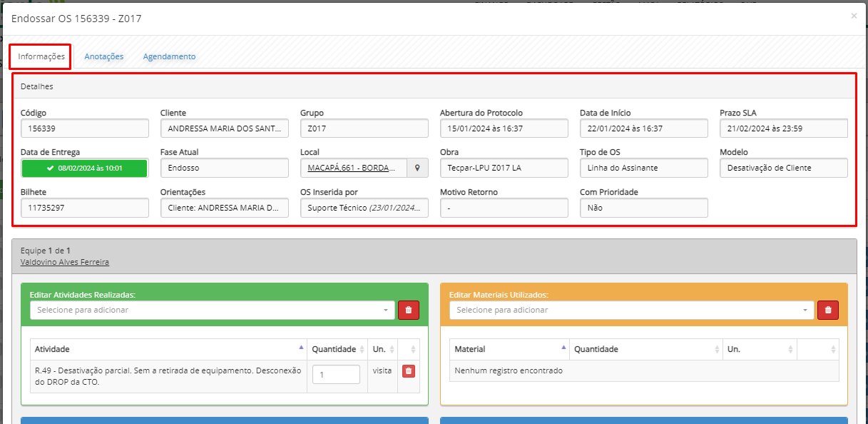Viewport: 868px width, 424px height.
Task: Close the Endossar OS dialog
Action: [854, 16]
